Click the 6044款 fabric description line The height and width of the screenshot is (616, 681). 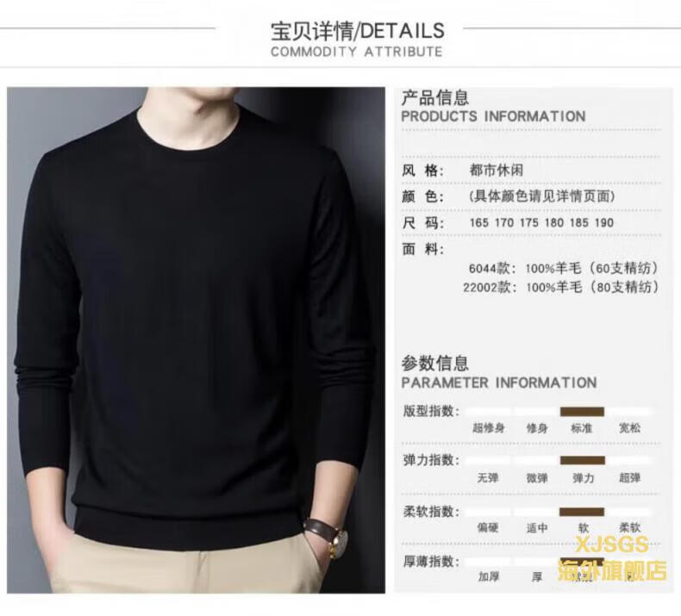tap(564, 268)
